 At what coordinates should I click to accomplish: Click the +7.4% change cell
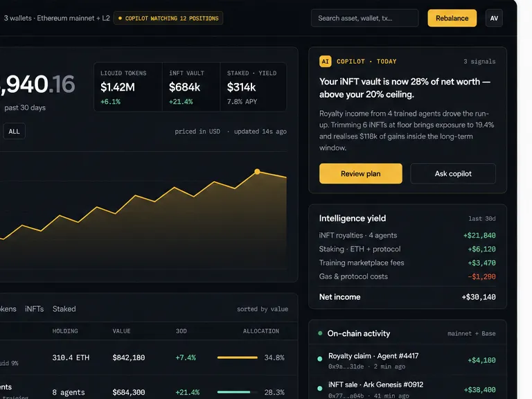click(186, 357)
